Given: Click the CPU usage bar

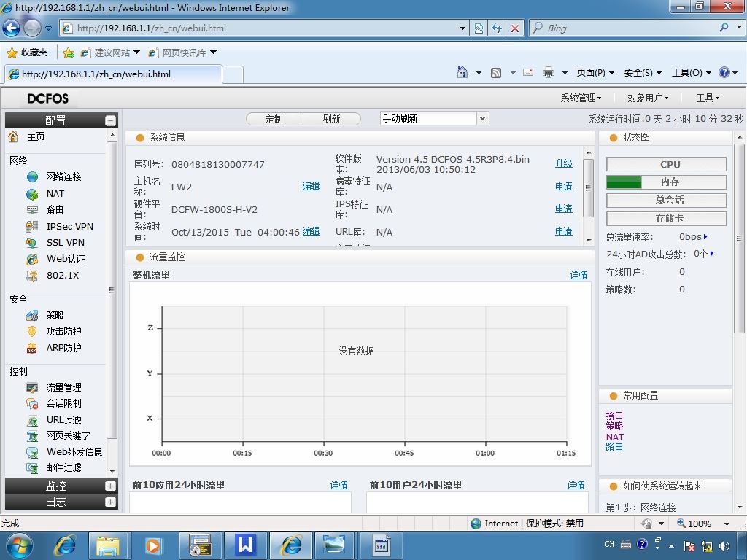Looking at the screenshot, I should [x=666, y=164].
